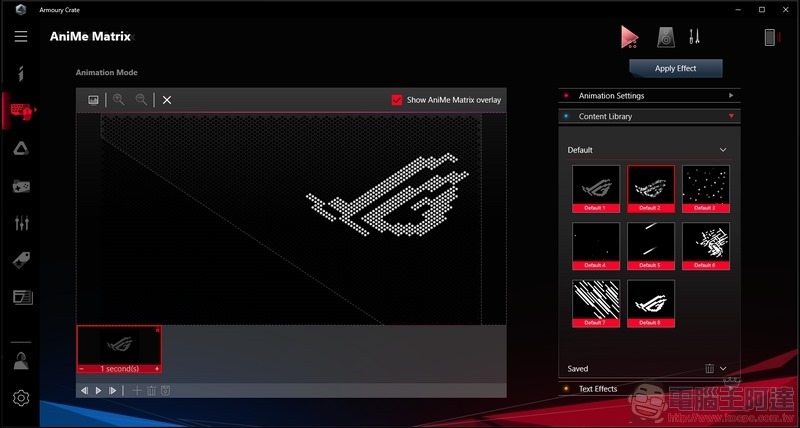Click the Saved section label

pyautogui.click(x=578, y=369)
